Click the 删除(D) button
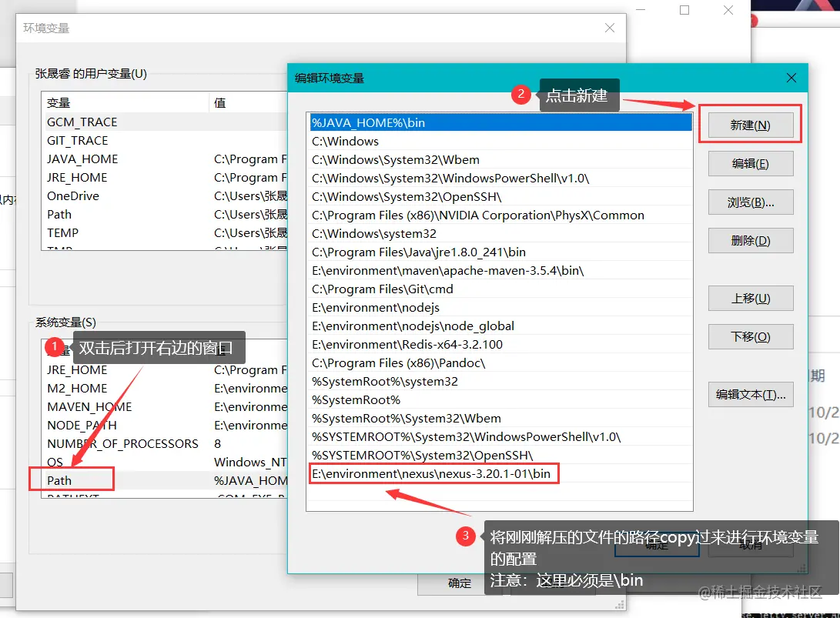This screenshot has width=840, height=618. (x=750, y=240)
